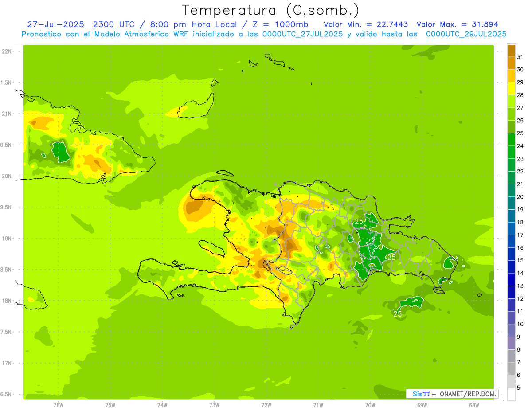
Task: Pick the blue swatch between 14 and 15
Action: click(x=511, y=267)
